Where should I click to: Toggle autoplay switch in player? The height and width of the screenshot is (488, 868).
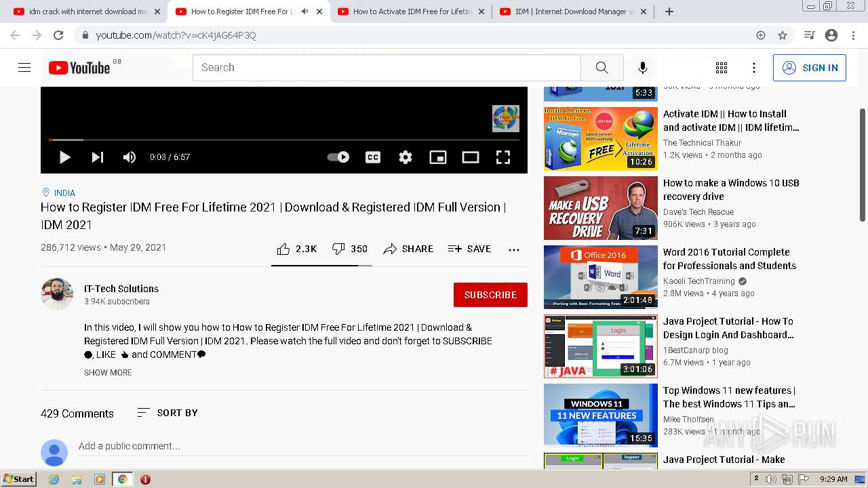tap(338, 157)
